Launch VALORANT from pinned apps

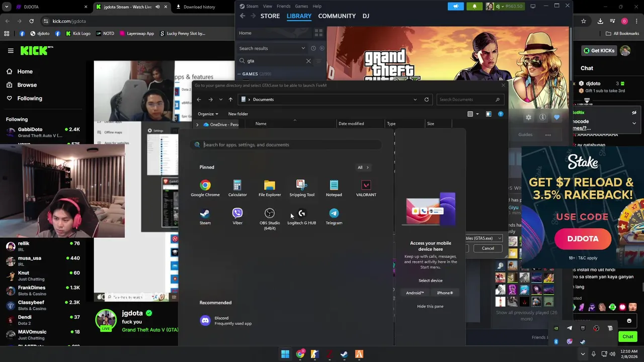tap(366, 188)
